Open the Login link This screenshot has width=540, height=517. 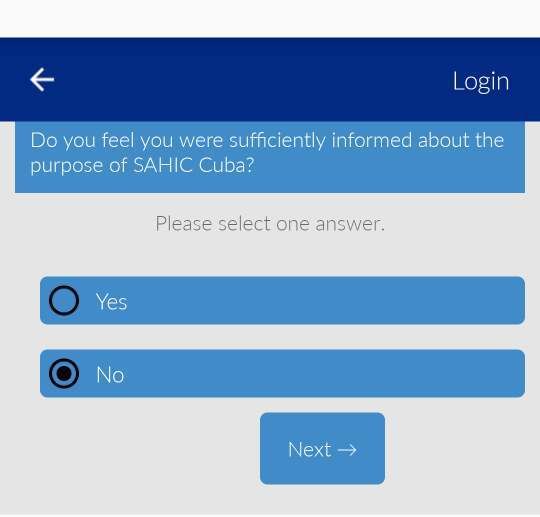pyautogui.click(x=481, y=82)
